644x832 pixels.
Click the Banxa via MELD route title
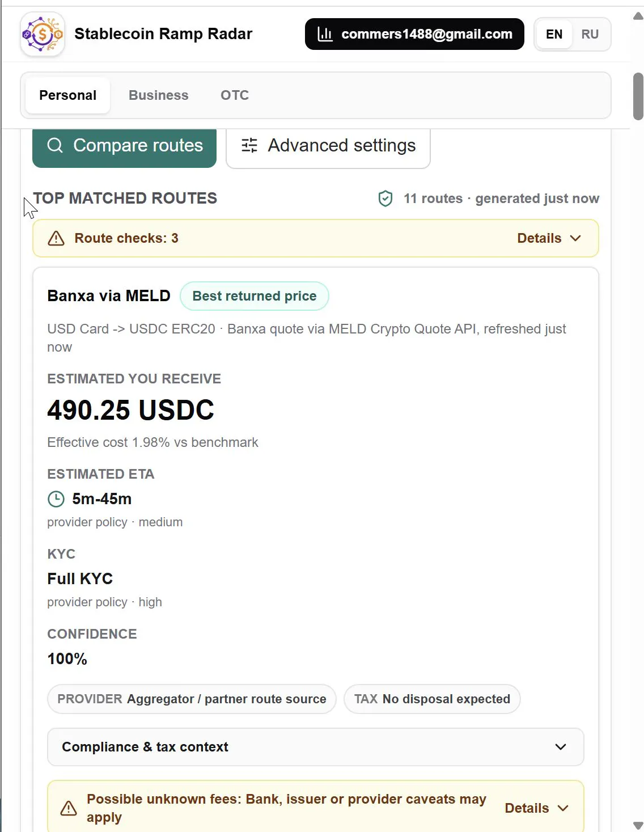(109, 296)
